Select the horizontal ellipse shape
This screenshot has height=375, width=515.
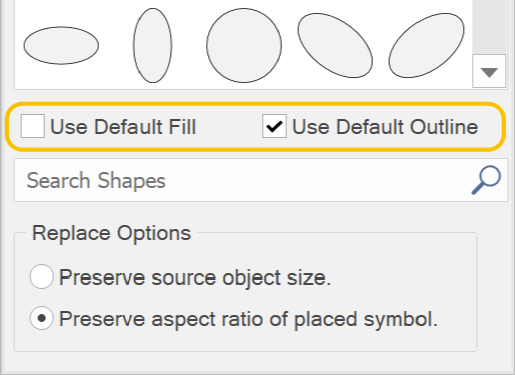61,45
